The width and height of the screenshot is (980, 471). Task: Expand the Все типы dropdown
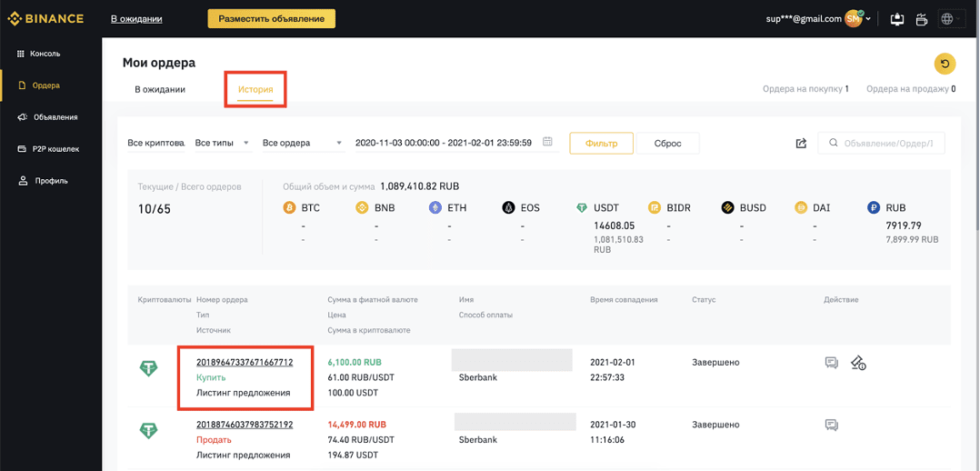click(222, 143)
